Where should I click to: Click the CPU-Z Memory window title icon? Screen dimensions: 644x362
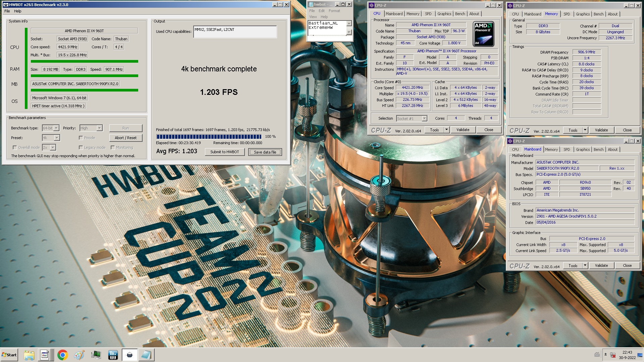pyautogui.click(x=510, y=6)
